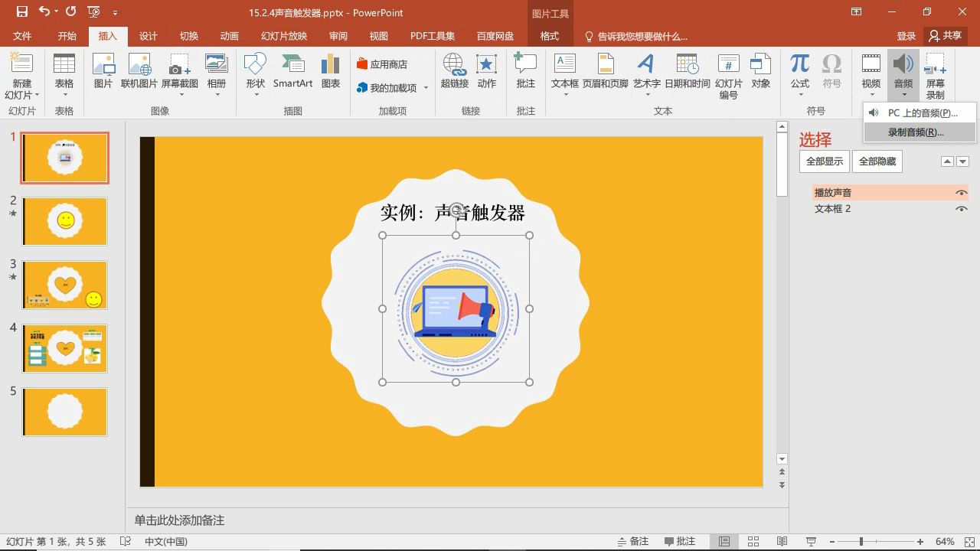Toggle 批注 comments pane in status bar
The width and height of the screenshot is (980, 551).
pyautogui.click(x=680, y=541)
